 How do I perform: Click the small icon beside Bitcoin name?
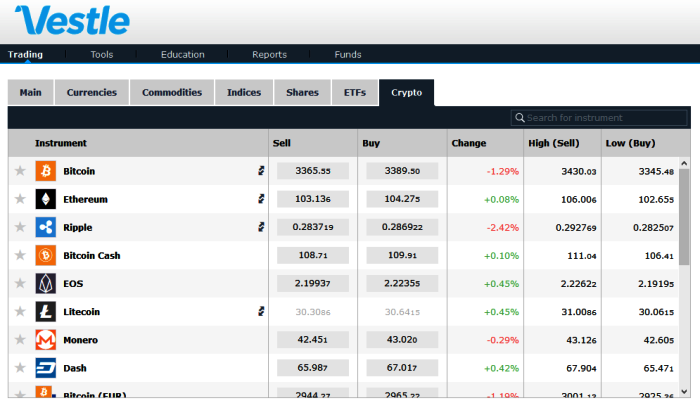click(x=261, y=171)
